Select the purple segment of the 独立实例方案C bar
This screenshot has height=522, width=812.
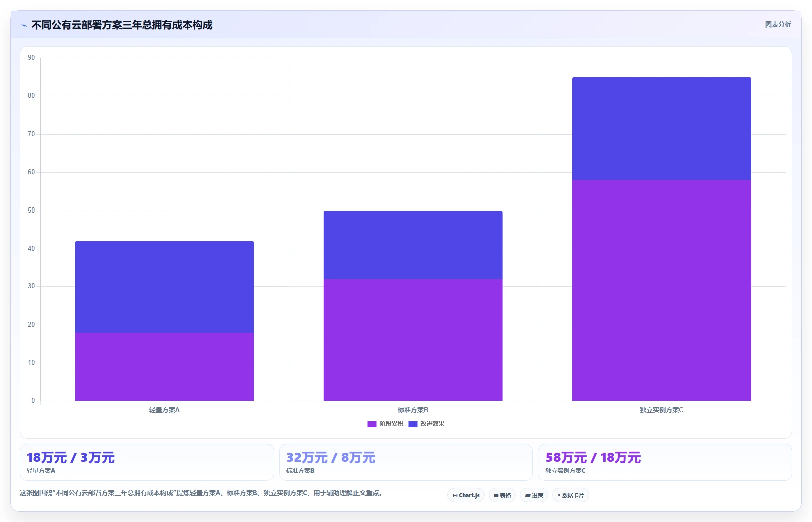661,290
